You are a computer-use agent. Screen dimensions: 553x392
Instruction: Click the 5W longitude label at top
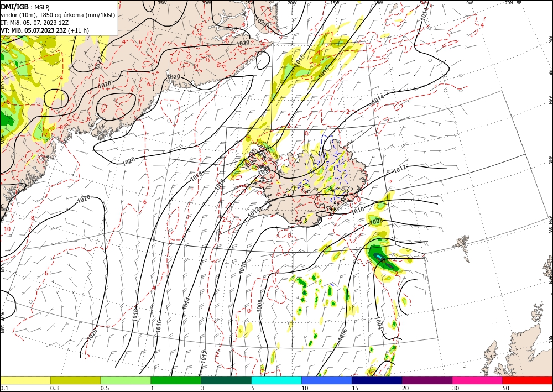coord(423,2)
